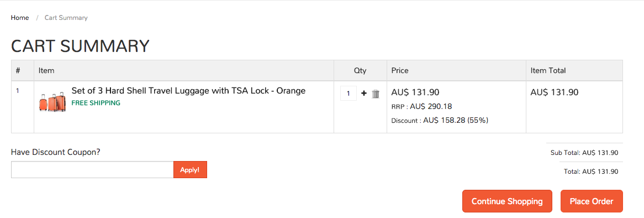Click the Sub Total amount line
The image size is (644, 218).
pyautogui.click(x=584, y=153)
